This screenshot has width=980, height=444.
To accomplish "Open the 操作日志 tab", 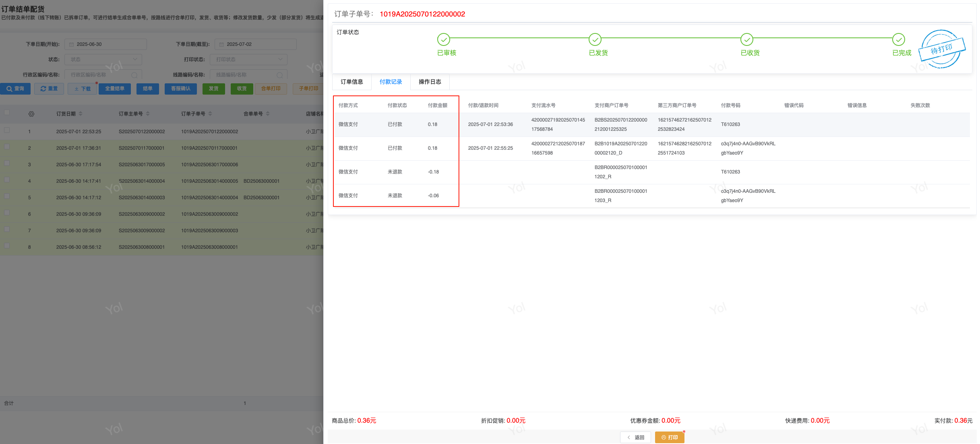I will pyautogui.click(x=430, y=82).
